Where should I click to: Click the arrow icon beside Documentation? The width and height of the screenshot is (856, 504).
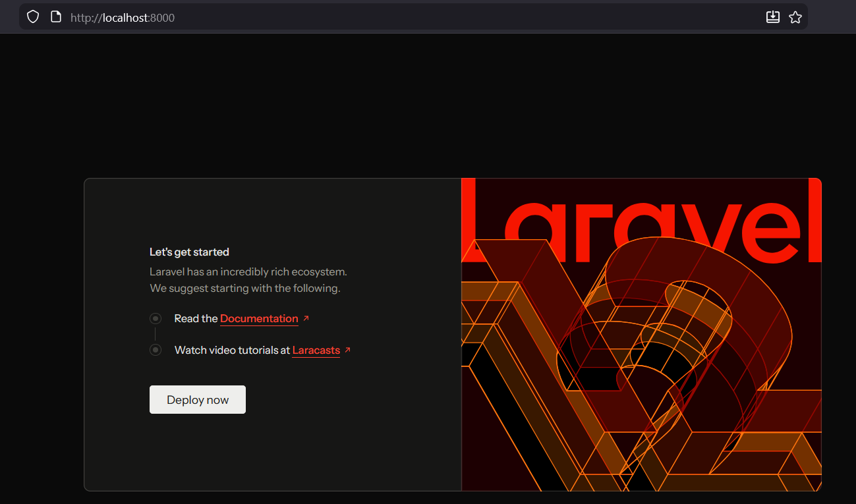tap(306, 318)
